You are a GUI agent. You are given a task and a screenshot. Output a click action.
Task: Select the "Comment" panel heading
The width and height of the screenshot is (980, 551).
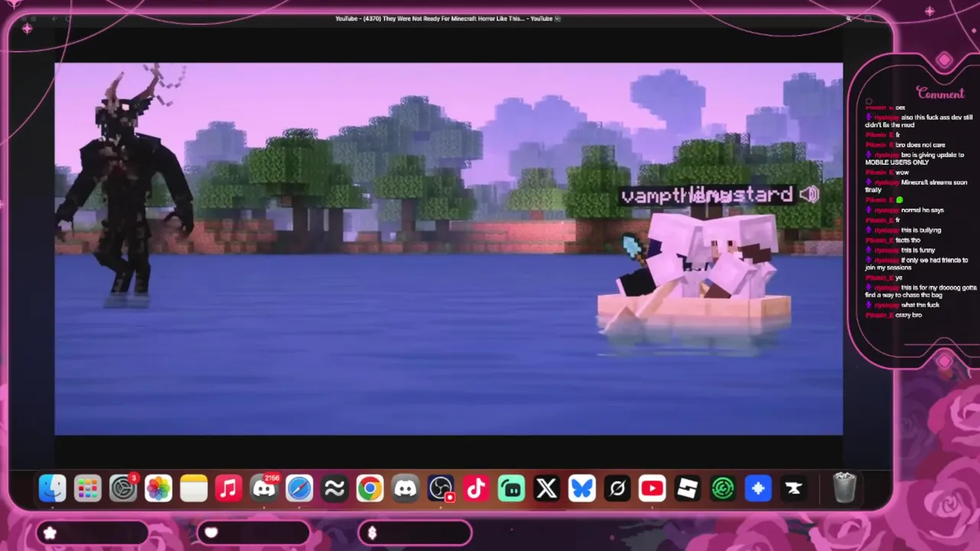(x=940, y=93)
